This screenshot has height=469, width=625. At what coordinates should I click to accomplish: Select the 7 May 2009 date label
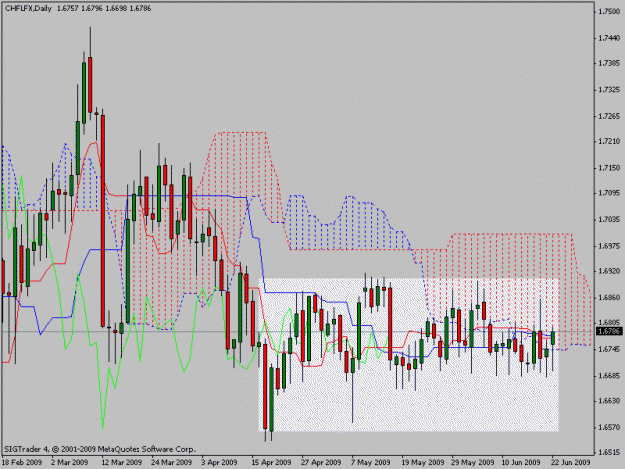click(x=371, y=462)
